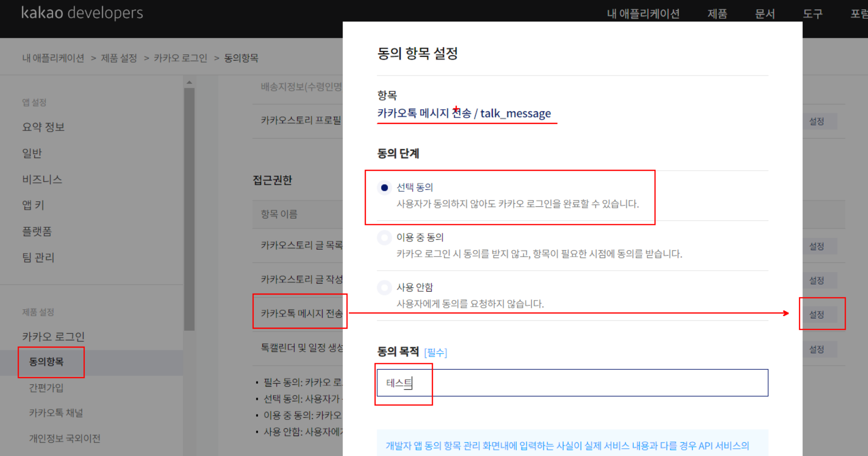Go to 내 애플리케이션 breadcrumb
This screenshot has width=868, height=456.
tap(53, 58)
